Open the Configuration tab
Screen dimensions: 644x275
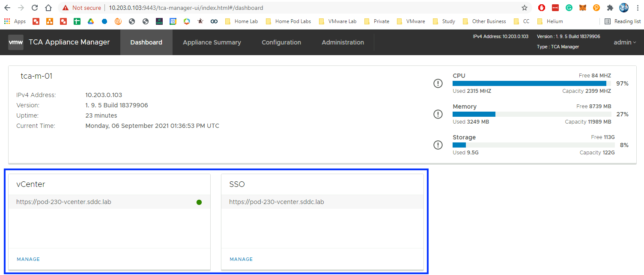[x=281, y=42]
